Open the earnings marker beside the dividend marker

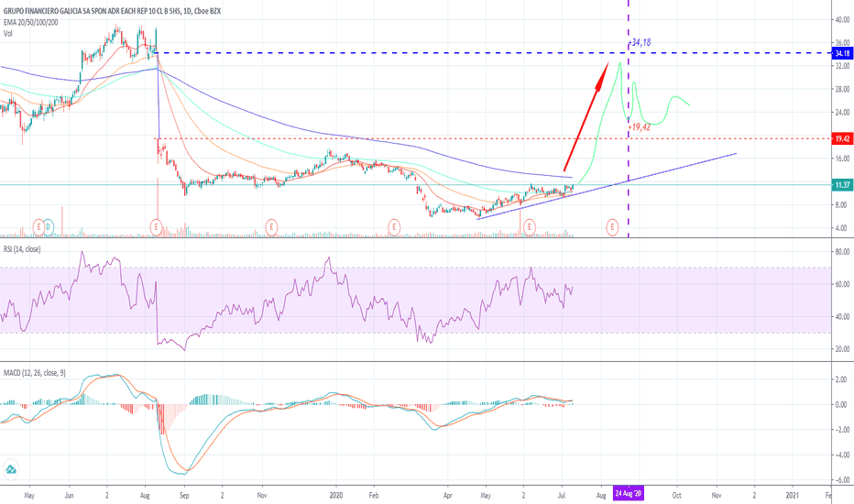pyautogui.click(x=38, y=226)
